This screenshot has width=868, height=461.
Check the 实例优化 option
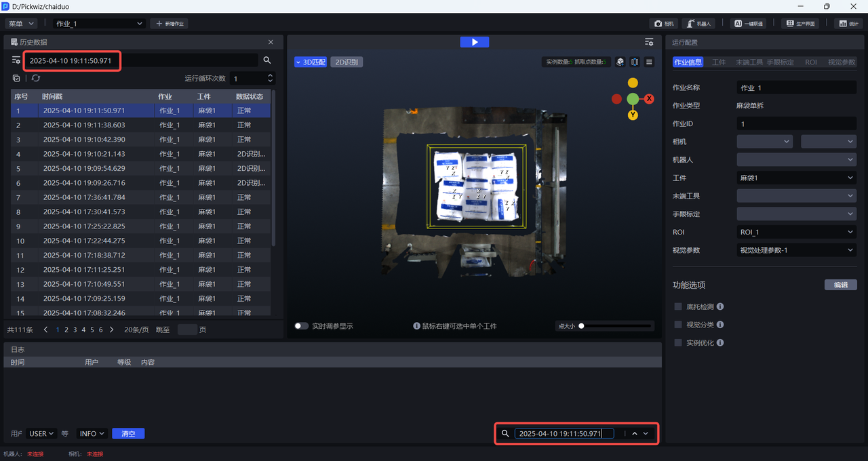click(x=678, y=343)
